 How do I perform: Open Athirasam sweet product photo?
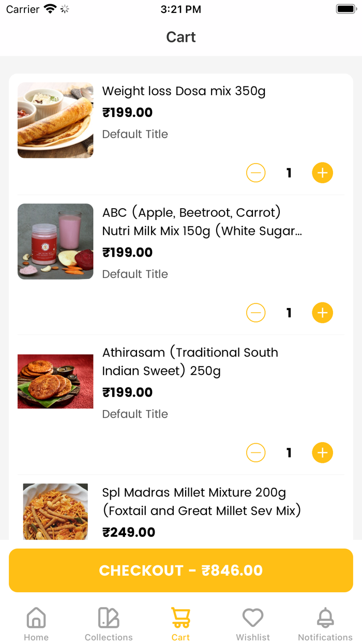[x=55, y=382]
